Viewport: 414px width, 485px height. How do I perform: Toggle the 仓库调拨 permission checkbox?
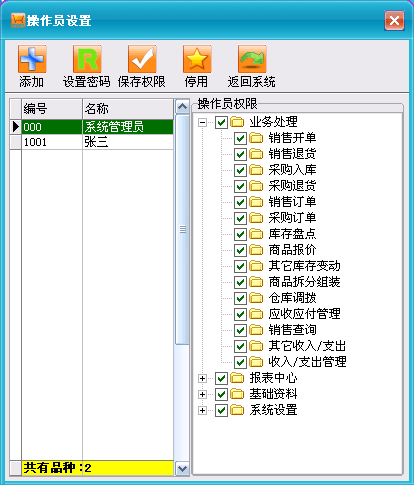[x=240, y=298]
